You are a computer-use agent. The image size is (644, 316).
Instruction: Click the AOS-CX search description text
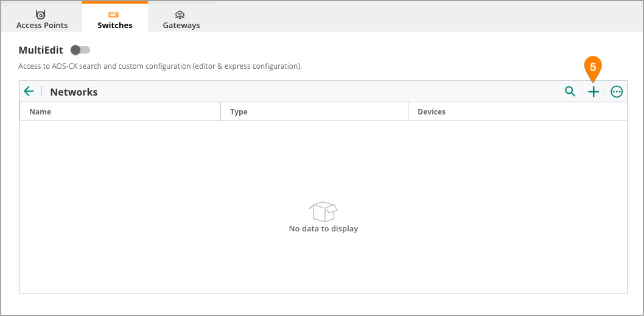pyautogui.click(x=160, y=66)
